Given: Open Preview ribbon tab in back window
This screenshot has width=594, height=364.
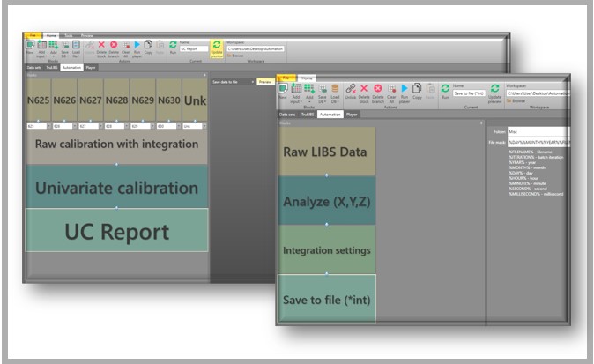Looking at the screenshot, I should [86, 35].
